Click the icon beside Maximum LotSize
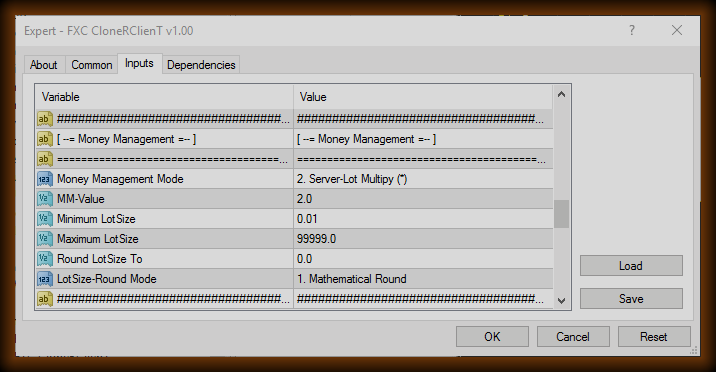 [x=44, y=239]
